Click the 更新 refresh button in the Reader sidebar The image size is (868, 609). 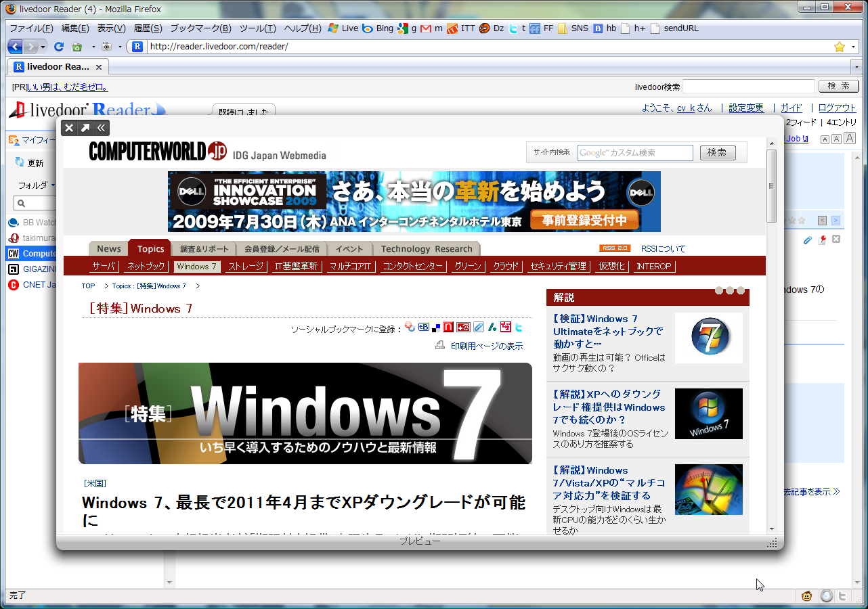pyautogui.click(x=29, y=163)
